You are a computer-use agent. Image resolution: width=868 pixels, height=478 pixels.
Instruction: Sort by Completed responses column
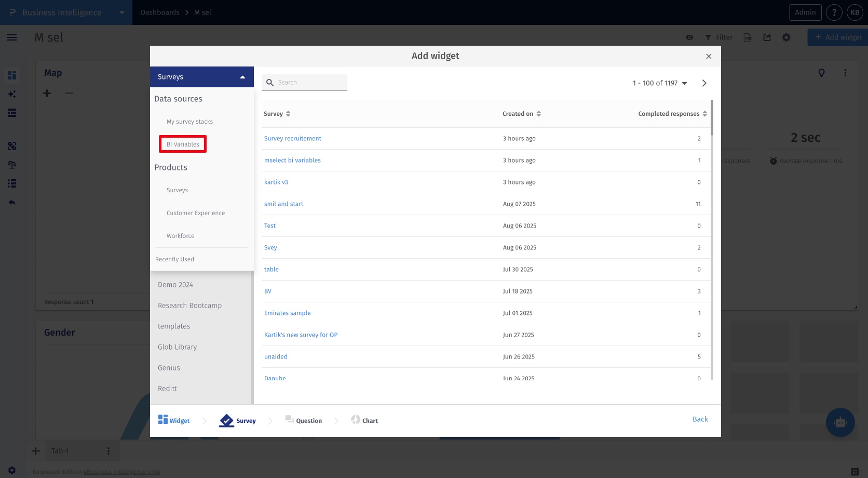click(x=673, y=114)
